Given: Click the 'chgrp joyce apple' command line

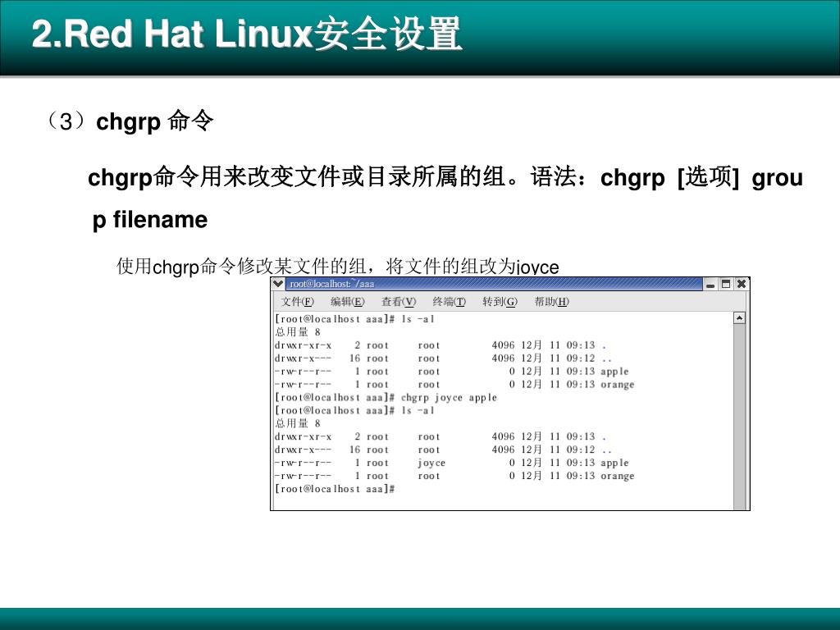Looking at the screenshot, I should 386,398.
